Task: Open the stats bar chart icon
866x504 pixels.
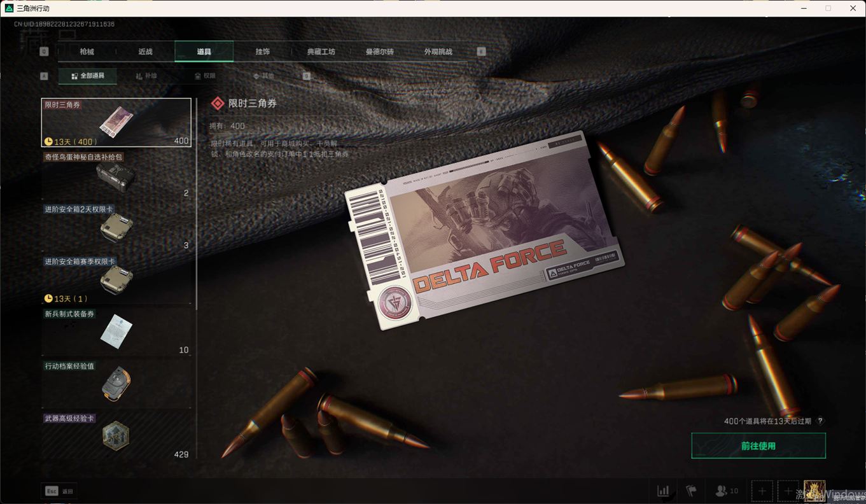Action: (x=663, y=491)
